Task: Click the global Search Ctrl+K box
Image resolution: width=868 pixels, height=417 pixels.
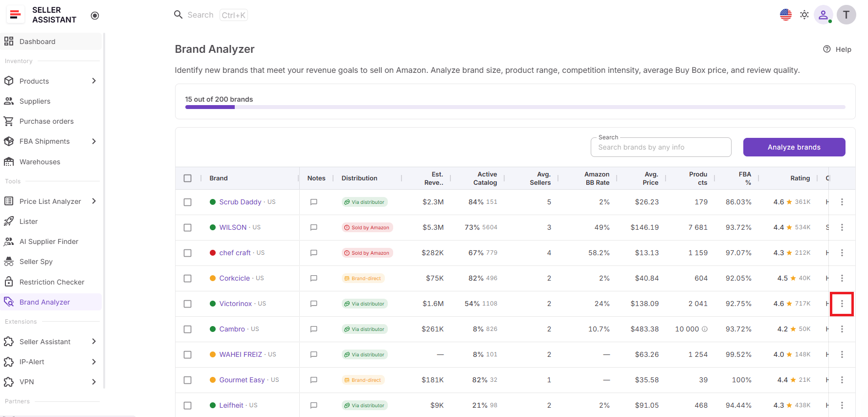Action: [x=211, y=15]
